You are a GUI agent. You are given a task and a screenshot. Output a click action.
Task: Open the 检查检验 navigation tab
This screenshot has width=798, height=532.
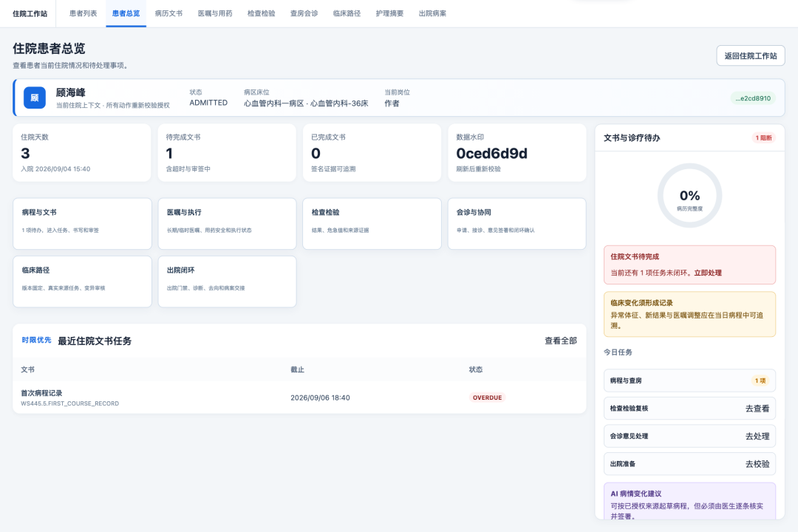pos(261,13)
